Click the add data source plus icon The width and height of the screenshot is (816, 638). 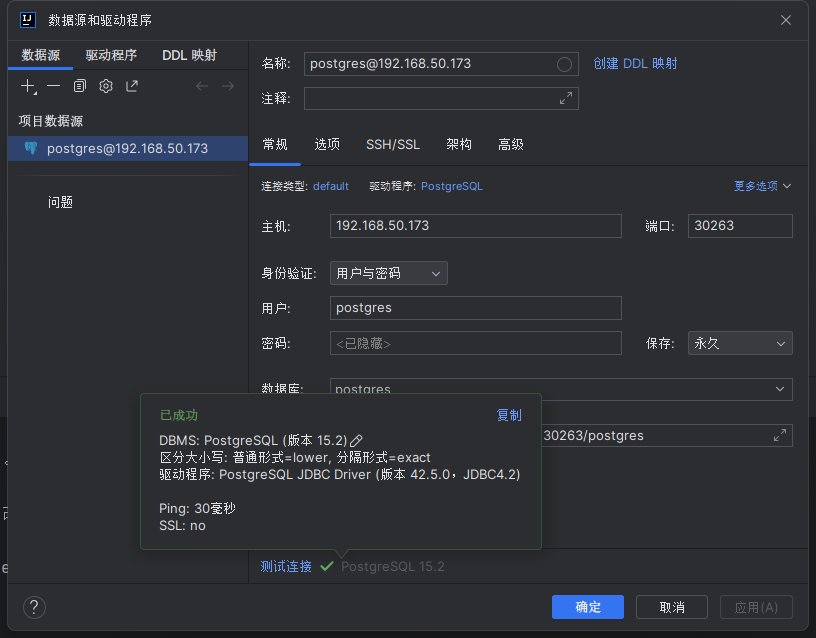(28, 87)
